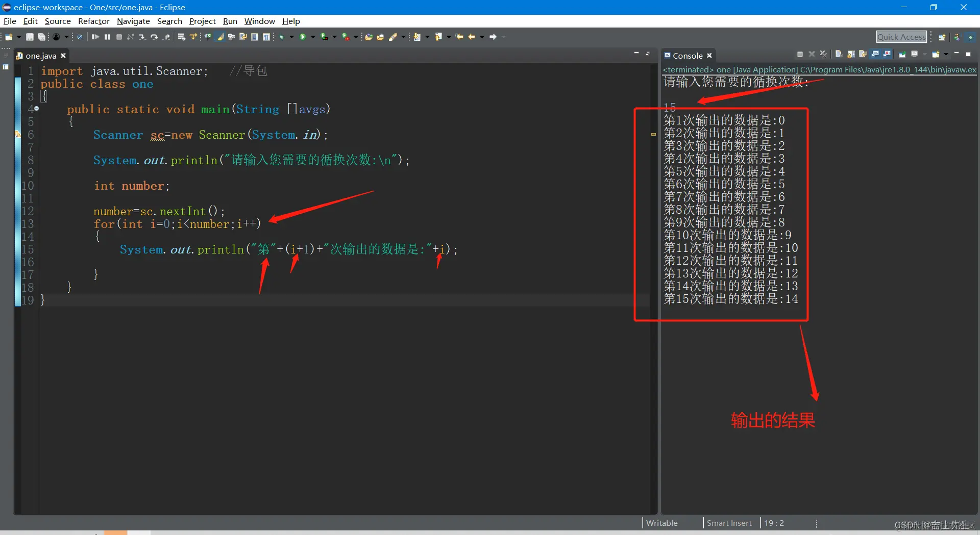Click the Drop to Frame icon
The image size is (980, 535).
click(x=181, y=37)
